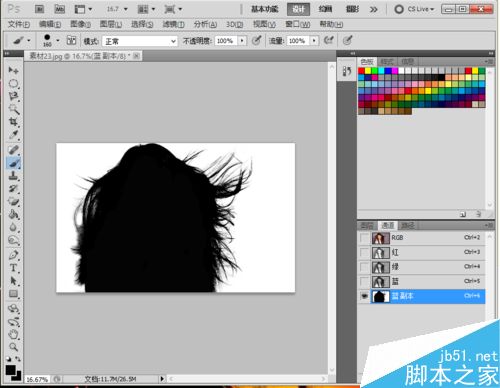Select the Horizontal Type tool

[x=13, y=268]
